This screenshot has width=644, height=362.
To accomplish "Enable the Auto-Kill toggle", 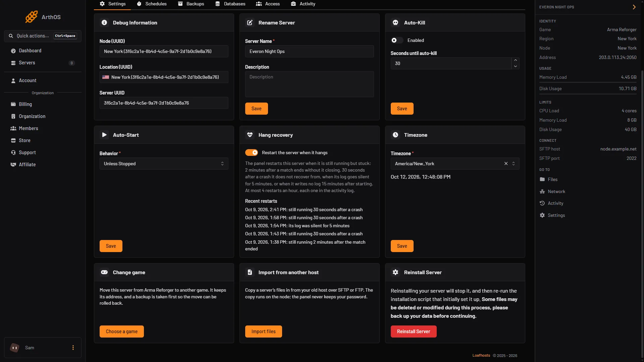I will click(x=397, y=40).
